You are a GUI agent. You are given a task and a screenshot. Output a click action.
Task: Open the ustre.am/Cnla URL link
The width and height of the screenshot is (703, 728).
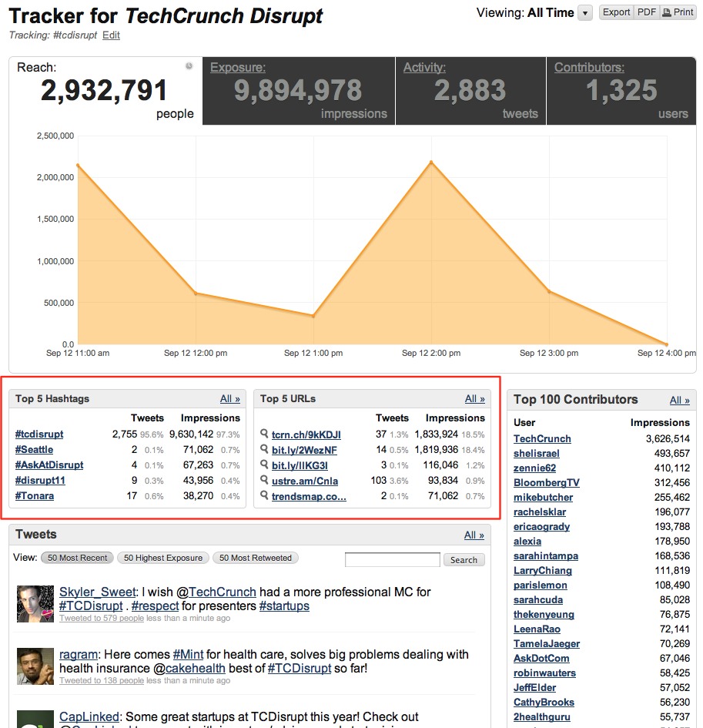(x=305, y=481)
